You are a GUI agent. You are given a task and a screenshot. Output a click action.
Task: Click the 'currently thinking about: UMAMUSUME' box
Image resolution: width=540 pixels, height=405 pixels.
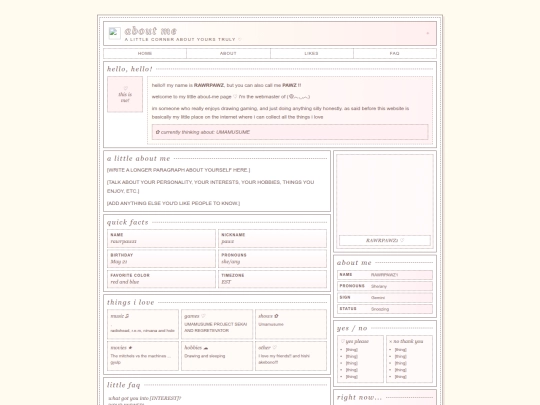coord(290,132)
